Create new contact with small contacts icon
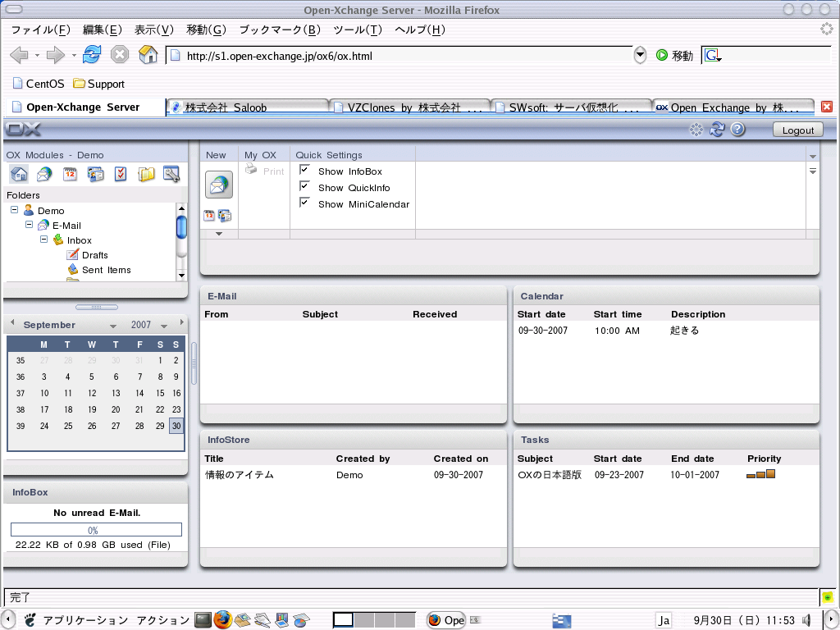The image size is (840, 630). click(225, 216)
